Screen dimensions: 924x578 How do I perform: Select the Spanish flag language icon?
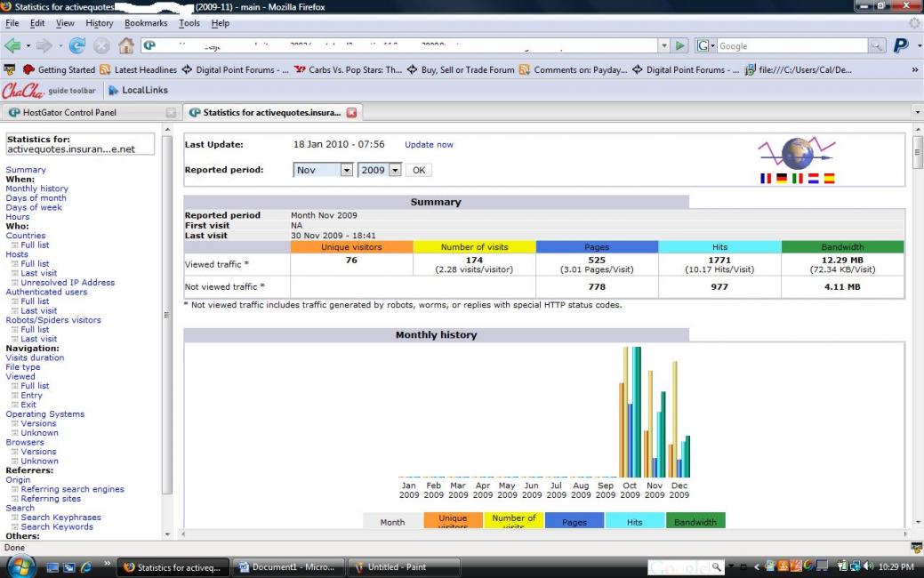pyautogui.click(x=829, y=178)
